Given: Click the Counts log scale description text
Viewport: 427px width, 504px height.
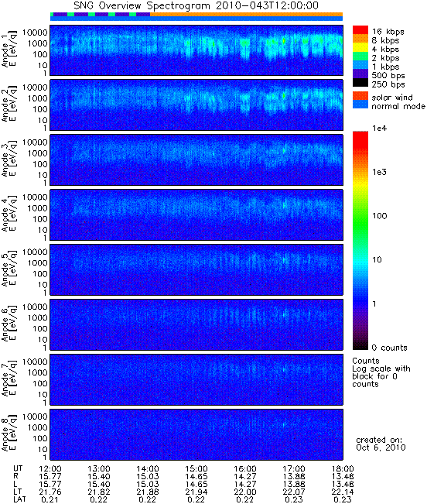Looking at the screenshot, I should tap(381, 372).
